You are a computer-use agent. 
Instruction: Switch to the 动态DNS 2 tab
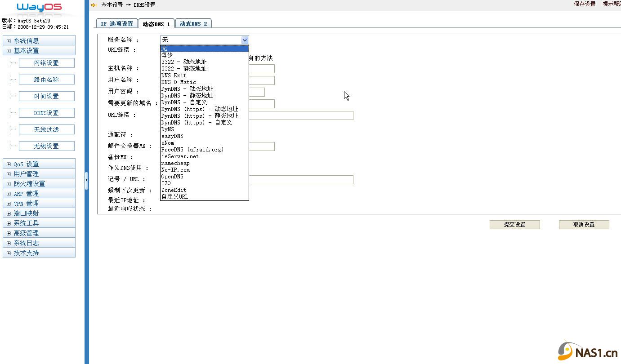[193, 24]
